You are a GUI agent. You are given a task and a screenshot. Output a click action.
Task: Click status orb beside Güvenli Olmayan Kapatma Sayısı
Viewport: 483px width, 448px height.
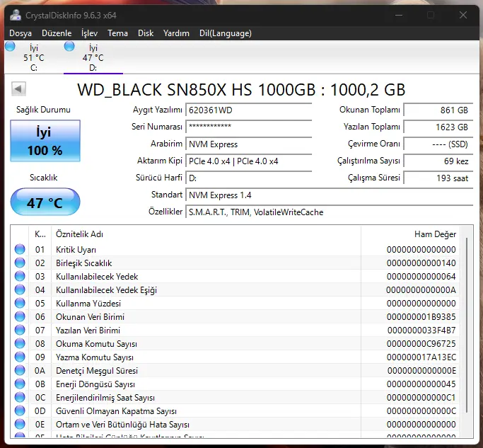[x=20, y=410]
